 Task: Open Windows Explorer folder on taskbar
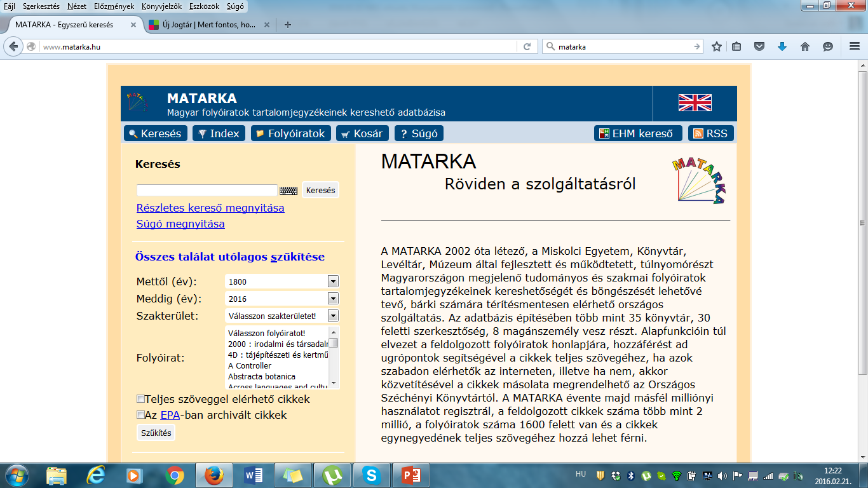[x=57, y=475]
